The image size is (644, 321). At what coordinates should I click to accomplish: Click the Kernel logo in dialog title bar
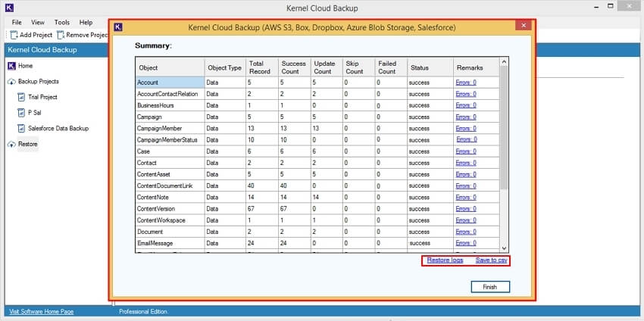click(x=118, y=27)
